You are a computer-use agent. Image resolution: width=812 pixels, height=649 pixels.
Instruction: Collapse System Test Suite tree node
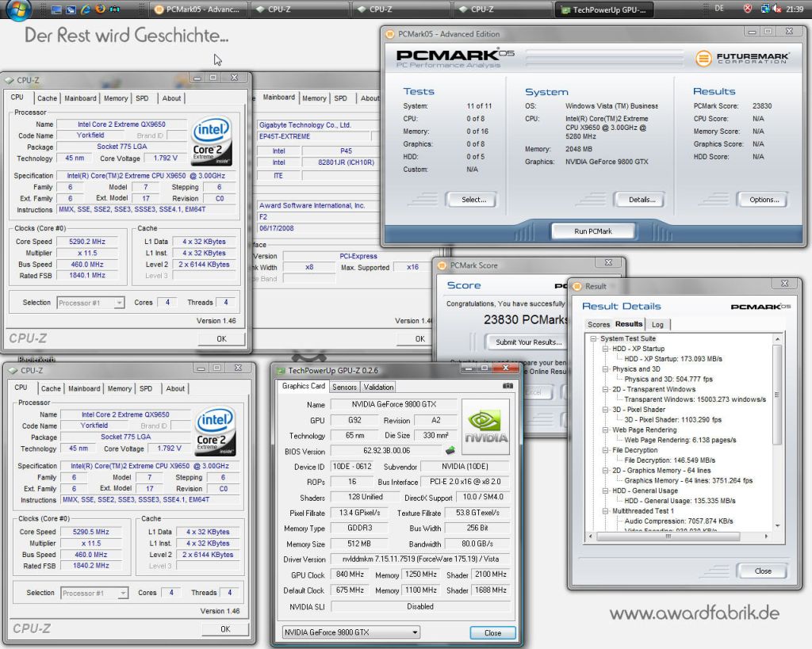[x=593, y=338]
